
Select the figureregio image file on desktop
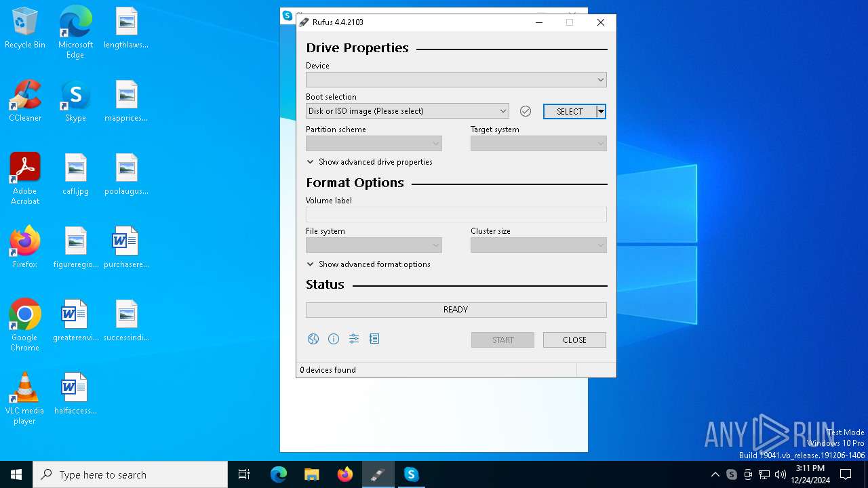click(75, 248)
